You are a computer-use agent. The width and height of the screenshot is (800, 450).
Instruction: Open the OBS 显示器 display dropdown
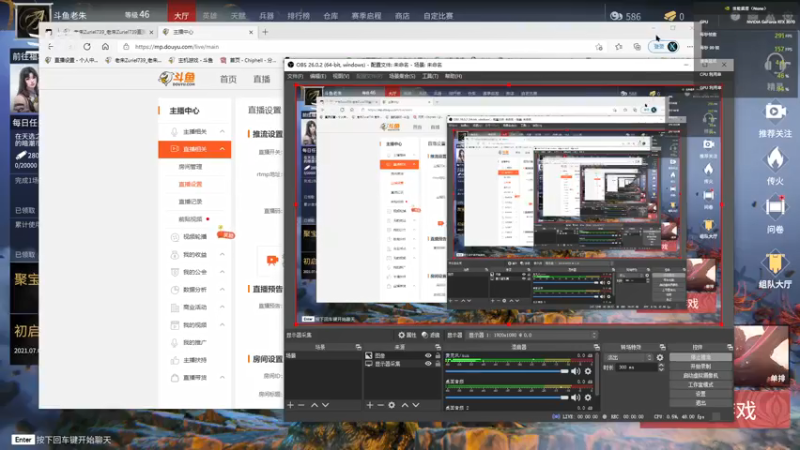click(x=531, y=335)
